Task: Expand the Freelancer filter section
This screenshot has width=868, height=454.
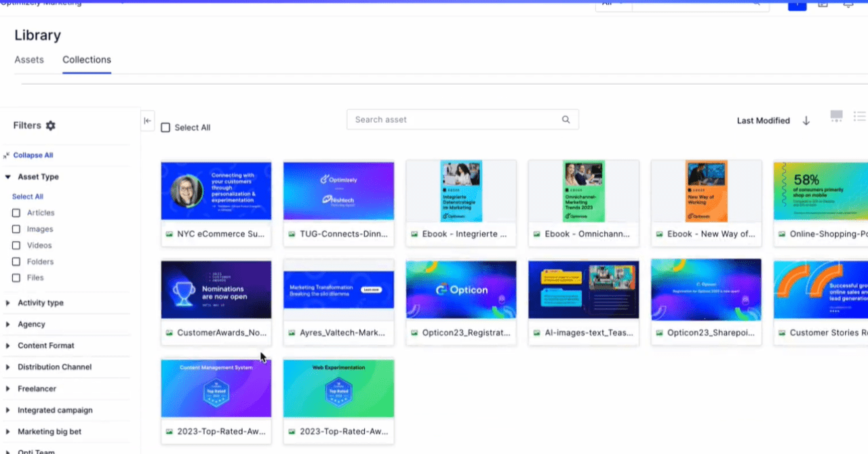Action: [x=8, y=389]
